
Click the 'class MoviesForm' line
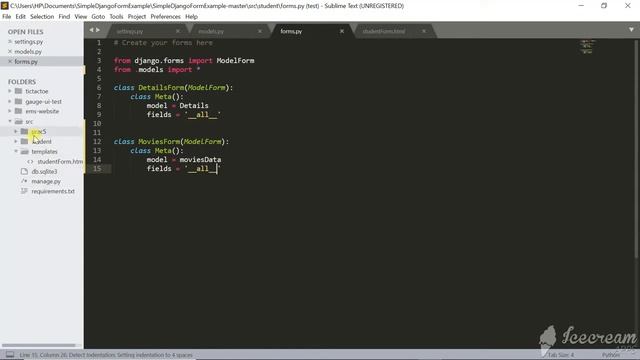(171, 142)
